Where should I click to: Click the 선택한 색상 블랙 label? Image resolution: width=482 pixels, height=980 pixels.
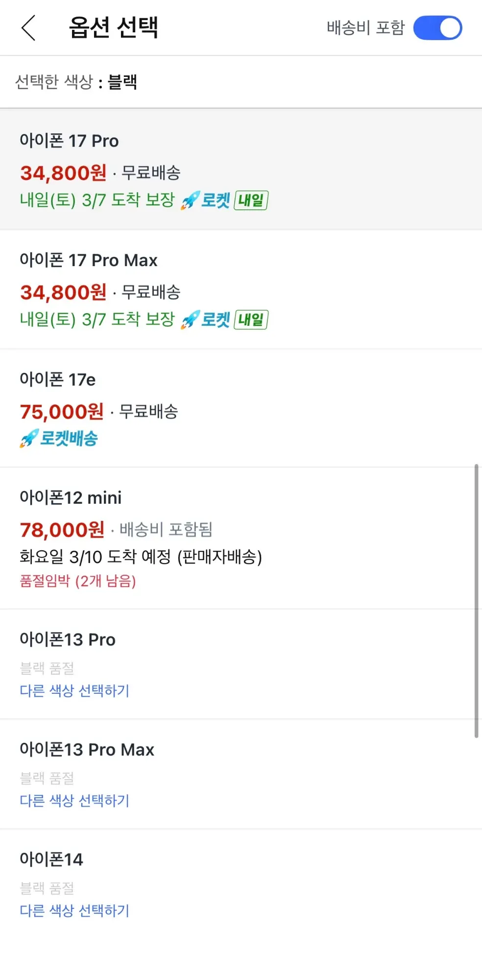click(76, 82)
